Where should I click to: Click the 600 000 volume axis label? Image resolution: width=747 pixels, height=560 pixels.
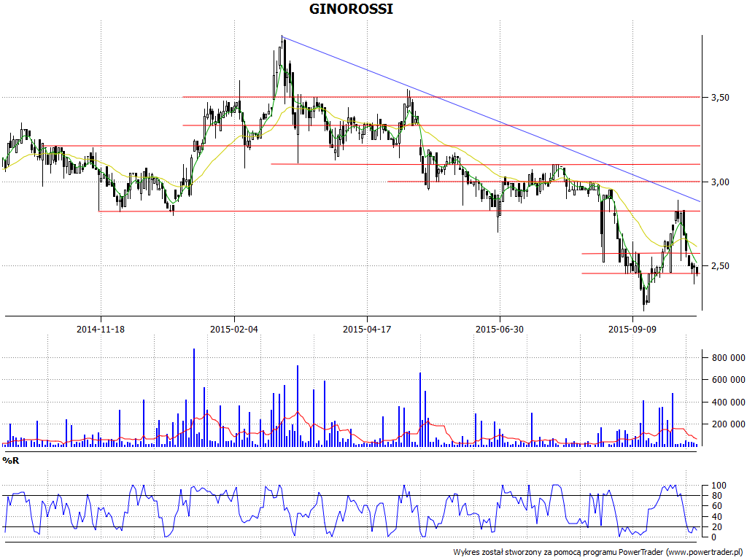pyautogui.click(x=729, y=380)
